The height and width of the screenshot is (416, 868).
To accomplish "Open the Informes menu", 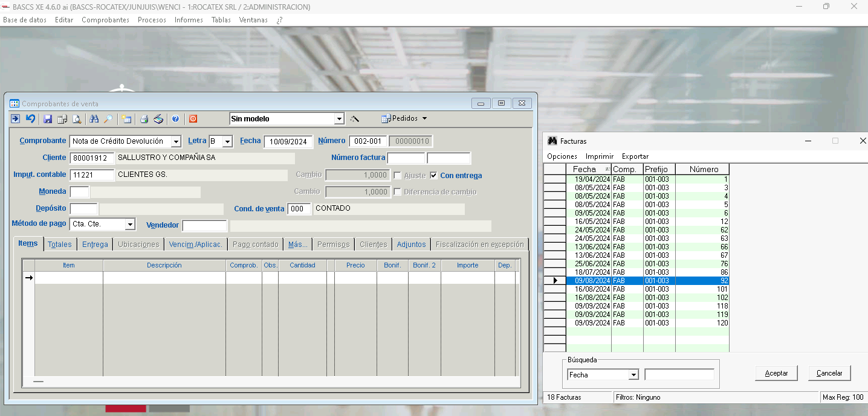I will tap(189, 20).
